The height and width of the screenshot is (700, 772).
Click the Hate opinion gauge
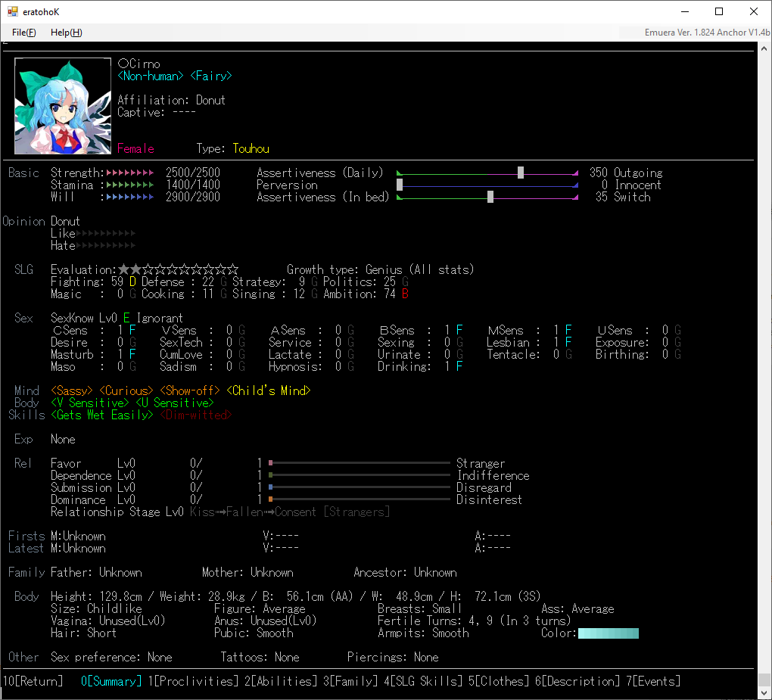(106, 246)
